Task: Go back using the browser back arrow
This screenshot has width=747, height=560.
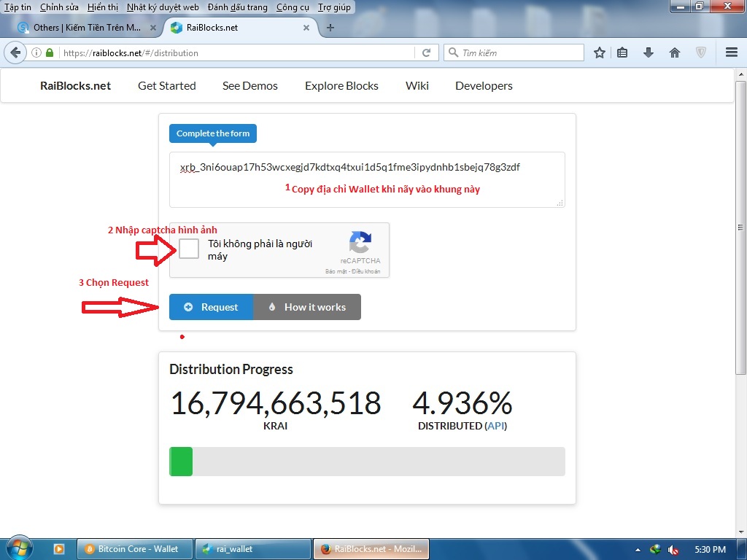Action: pos(15,52)
